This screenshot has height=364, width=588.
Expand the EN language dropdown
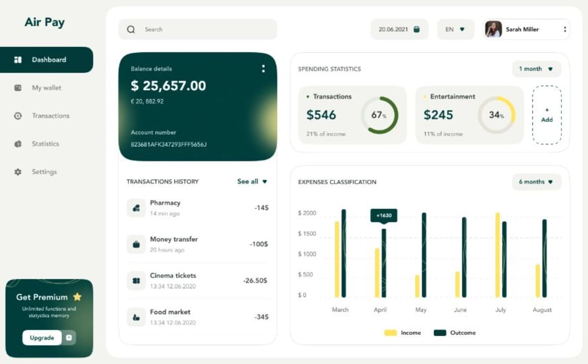[455, 29]
